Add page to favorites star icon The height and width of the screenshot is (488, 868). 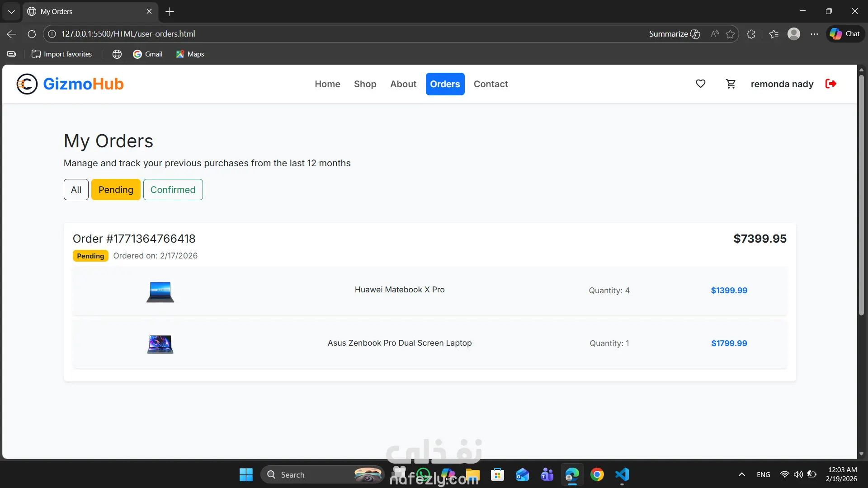coord(730,34)
